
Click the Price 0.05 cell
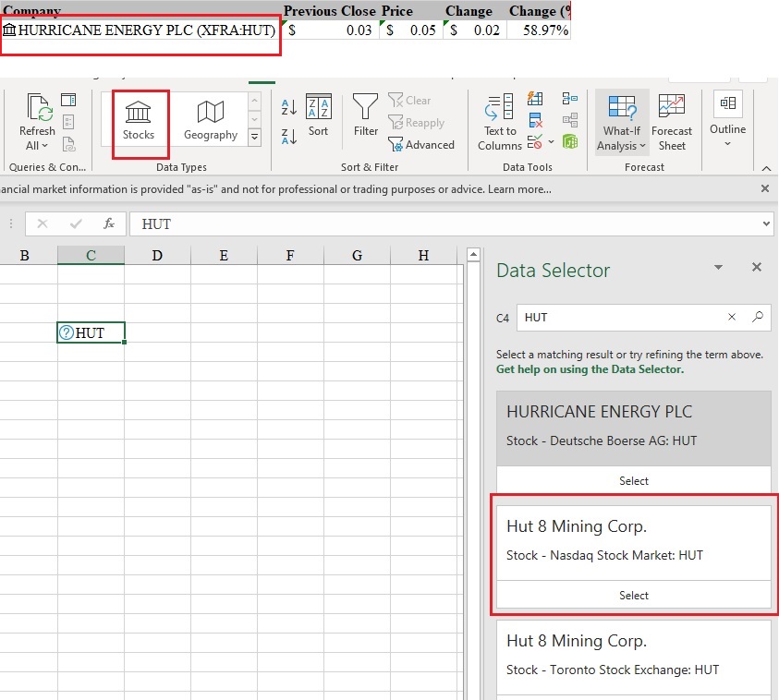point(410,30)
